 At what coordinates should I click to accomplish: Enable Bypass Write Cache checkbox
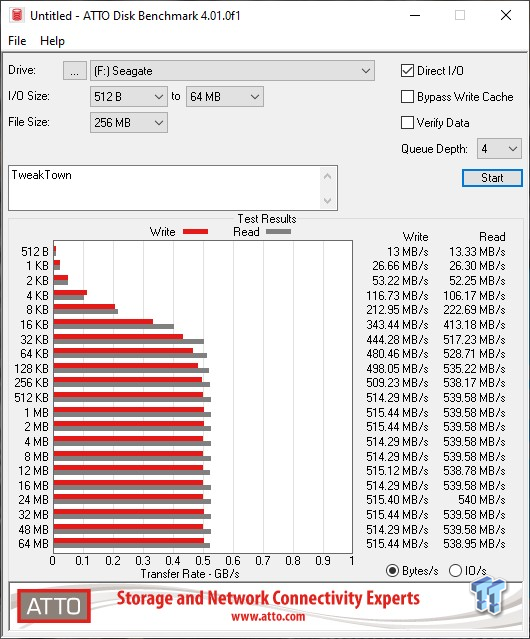pos(407,97)
